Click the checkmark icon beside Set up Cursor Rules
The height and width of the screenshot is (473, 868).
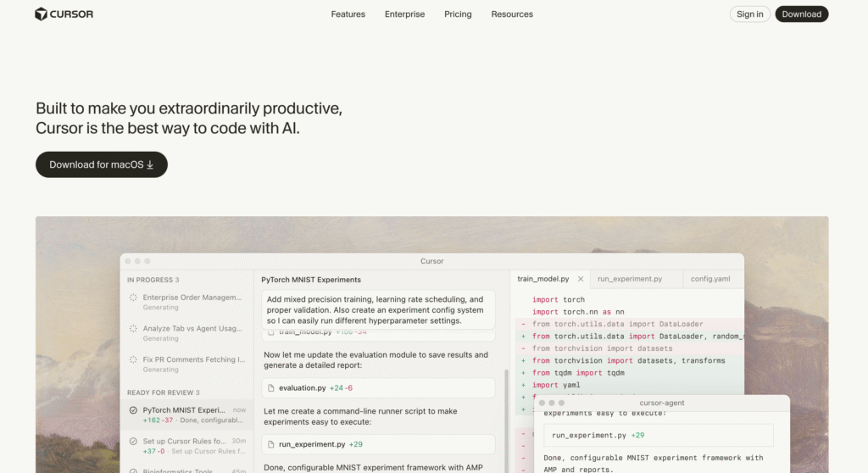[133, 442]
